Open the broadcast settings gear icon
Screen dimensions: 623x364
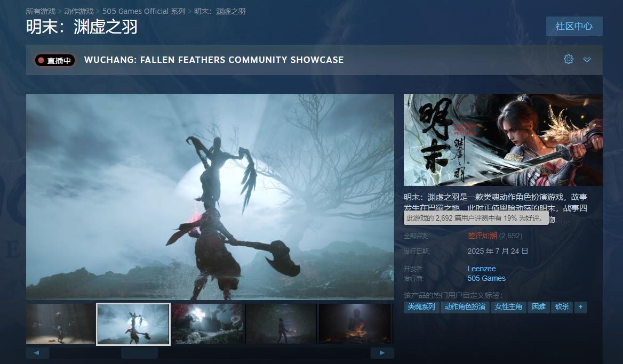[x=568, y=59]
